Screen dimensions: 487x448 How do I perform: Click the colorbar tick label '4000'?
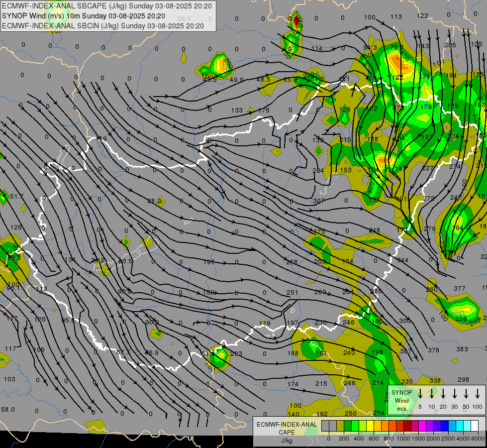click(463, 439)
